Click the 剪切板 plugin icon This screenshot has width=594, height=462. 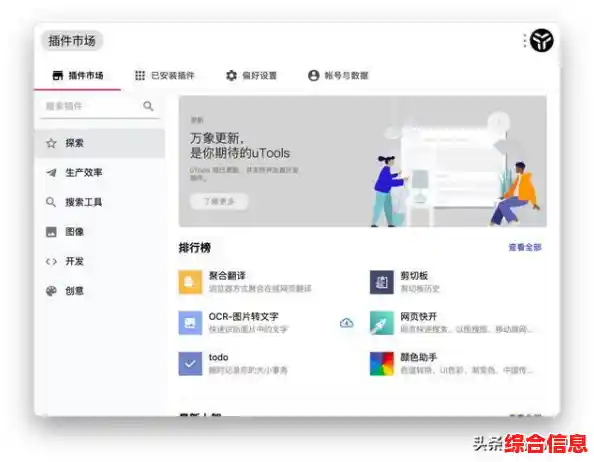pyautogui.click(x=382, y=282)
